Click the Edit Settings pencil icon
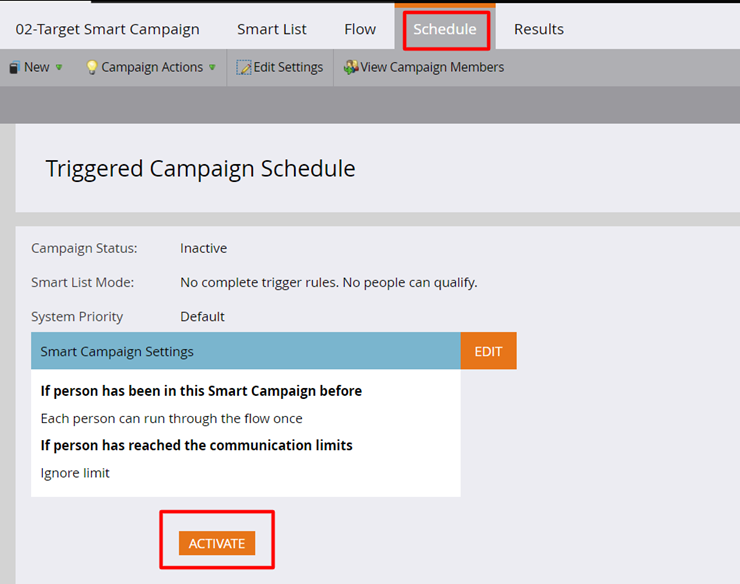 [244, 68]
